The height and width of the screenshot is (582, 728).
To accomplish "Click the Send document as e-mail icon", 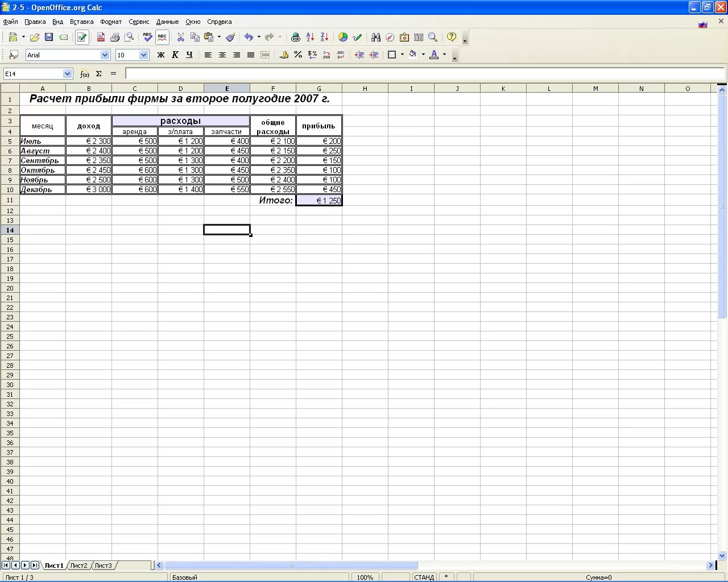I will point(63,37).
